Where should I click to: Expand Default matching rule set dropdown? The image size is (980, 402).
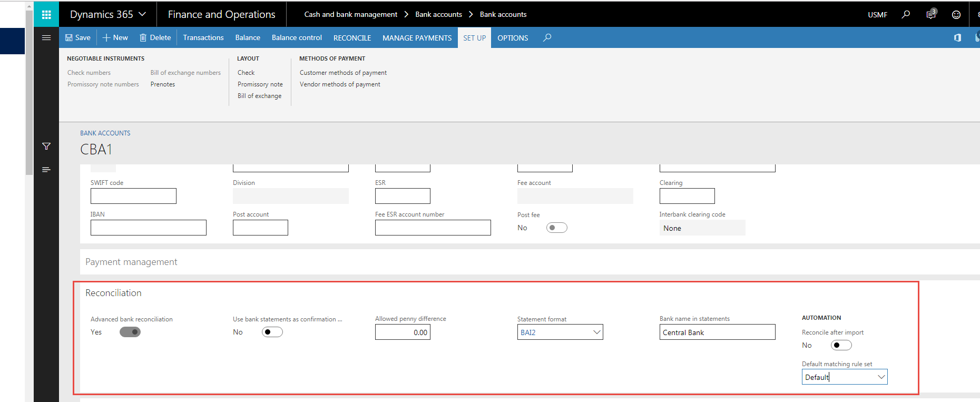click(881, 377)
